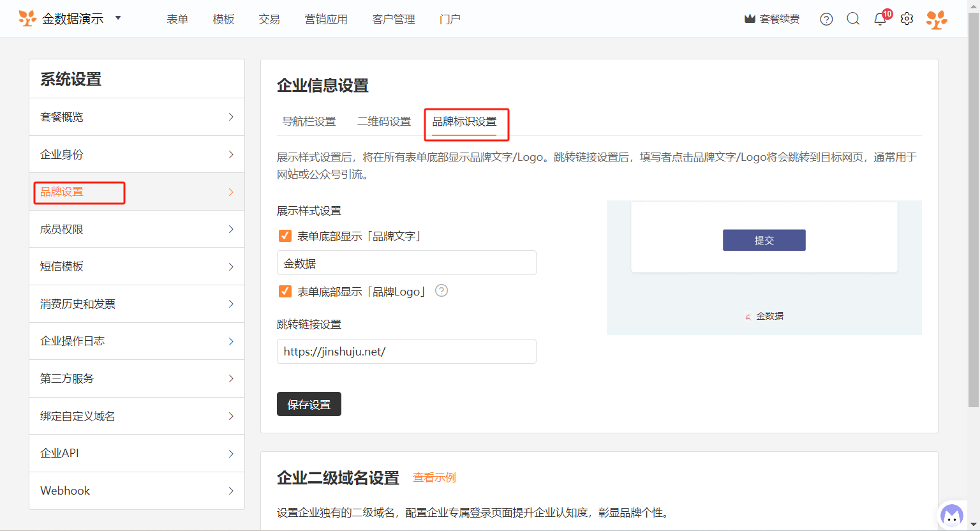Open 成员权限 in the sidebar
The height and width of the screenshot is (531, 980).
137,229
